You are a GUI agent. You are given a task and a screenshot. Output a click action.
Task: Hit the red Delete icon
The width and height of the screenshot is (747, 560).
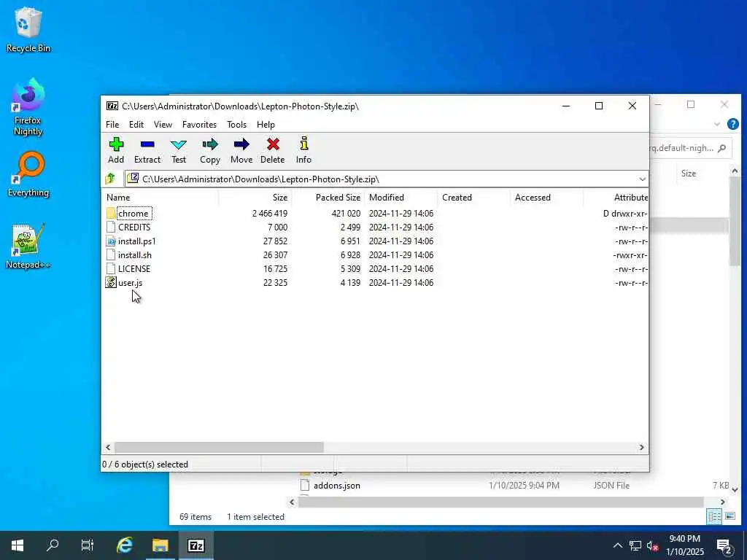(273, 150)
